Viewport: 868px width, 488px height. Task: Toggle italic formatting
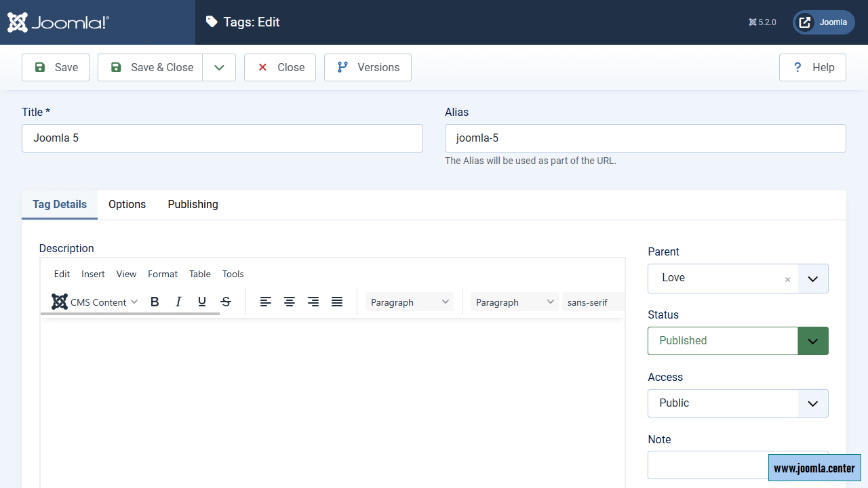pyautogui.click(x=178, y=302)
